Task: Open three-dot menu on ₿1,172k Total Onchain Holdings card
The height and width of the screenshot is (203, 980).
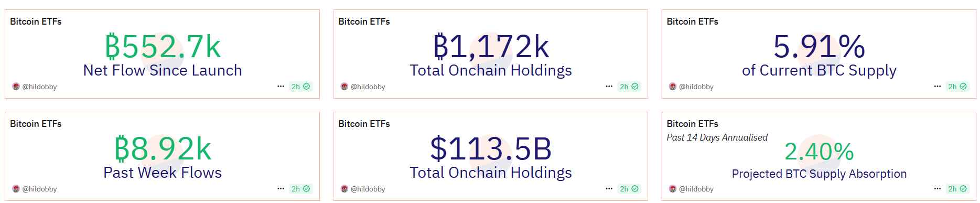Action: 609,87
